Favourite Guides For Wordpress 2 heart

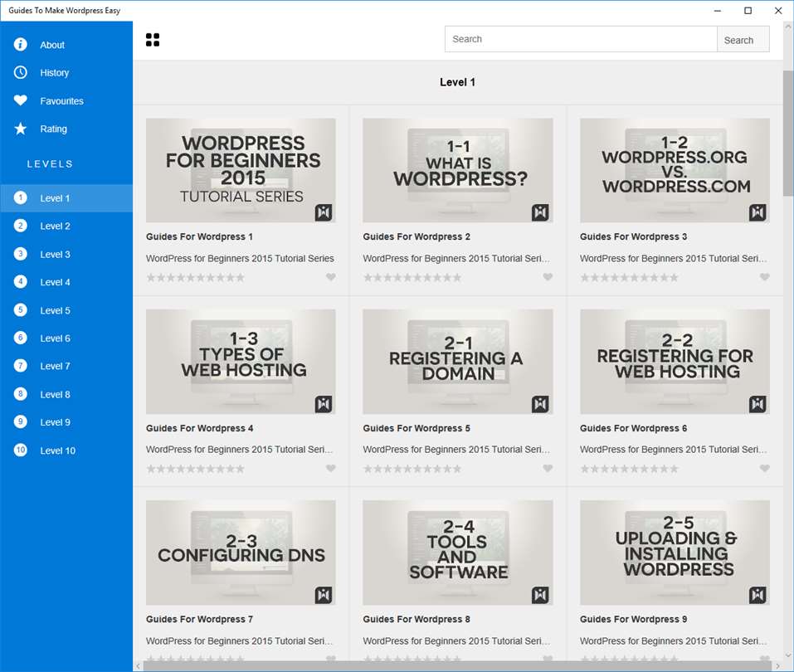pos(548,277)
